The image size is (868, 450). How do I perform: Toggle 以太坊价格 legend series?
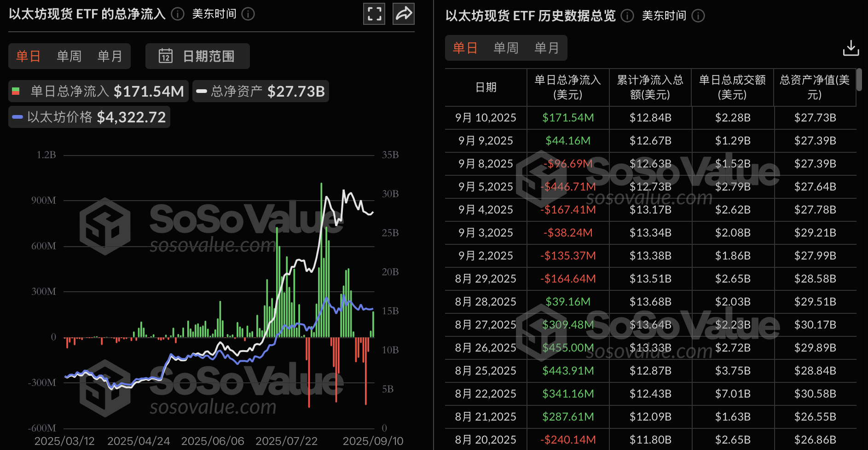point(89,117)
